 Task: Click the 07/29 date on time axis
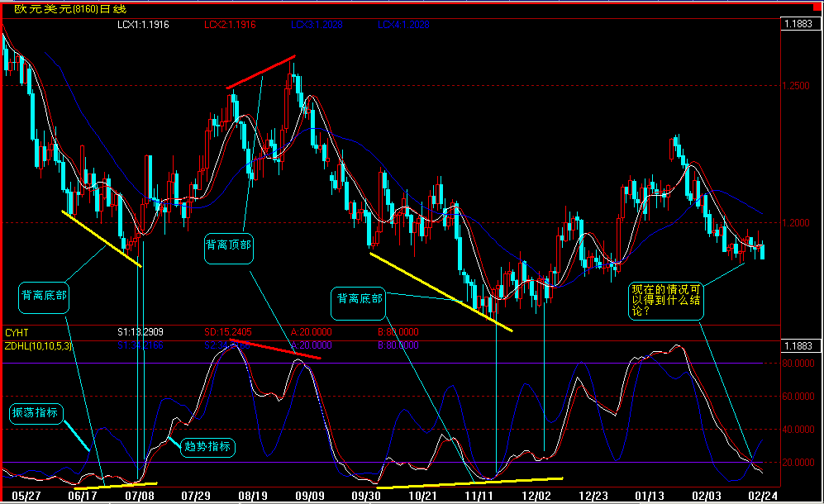(x=196, y=496)
